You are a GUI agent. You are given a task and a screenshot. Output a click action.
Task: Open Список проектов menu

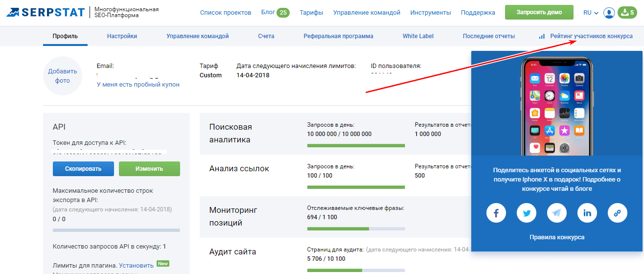tap(226, 13)
